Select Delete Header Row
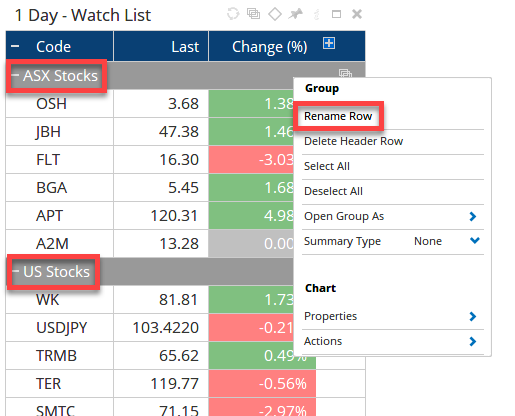515x416 pixels. click(353, 141)
